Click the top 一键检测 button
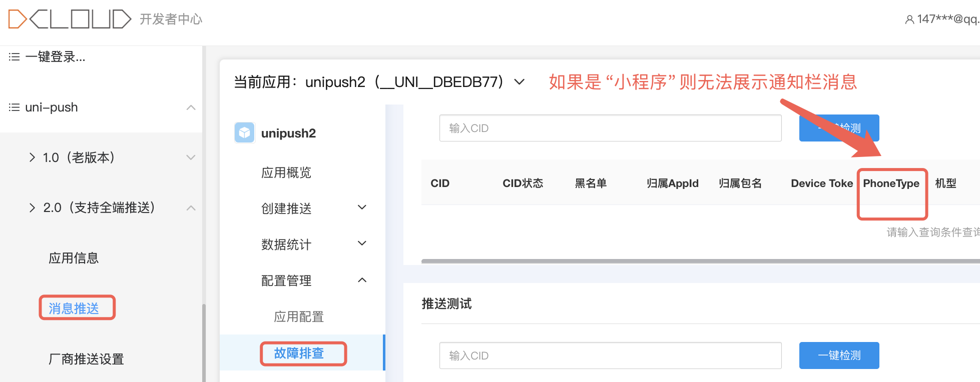The height and width of the screenshot is (382, 980). tap(839, 128)
